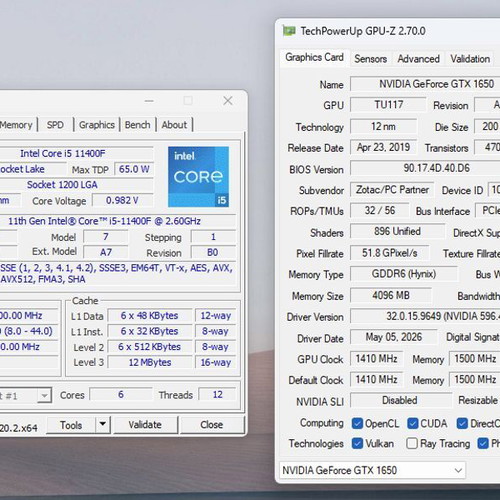Click the Subvendor value Zotac/PC Partner
500x500 pixels.
(392, 190)
